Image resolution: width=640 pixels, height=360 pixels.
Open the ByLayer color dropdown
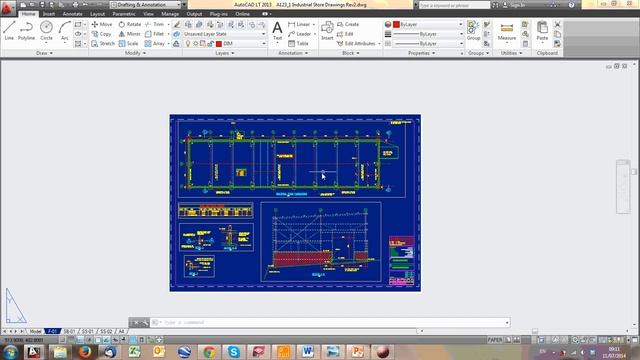428,24
